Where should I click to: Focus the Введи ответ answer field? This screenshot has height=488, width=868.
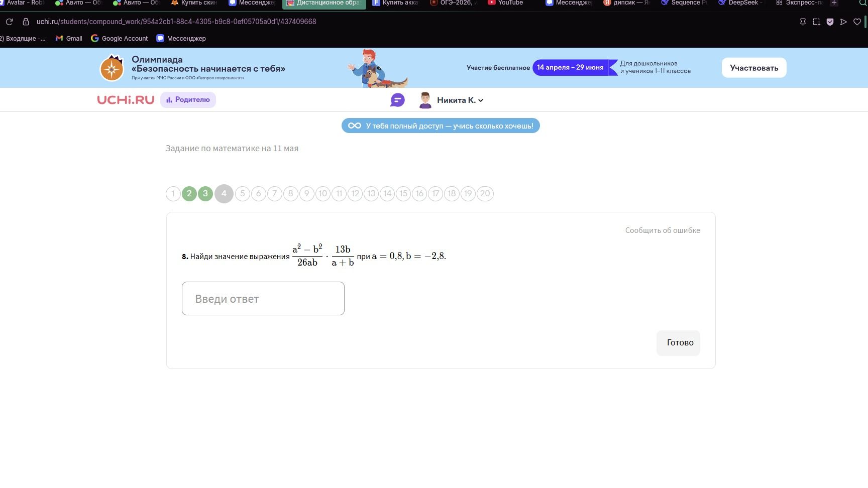tap(263, 299)
